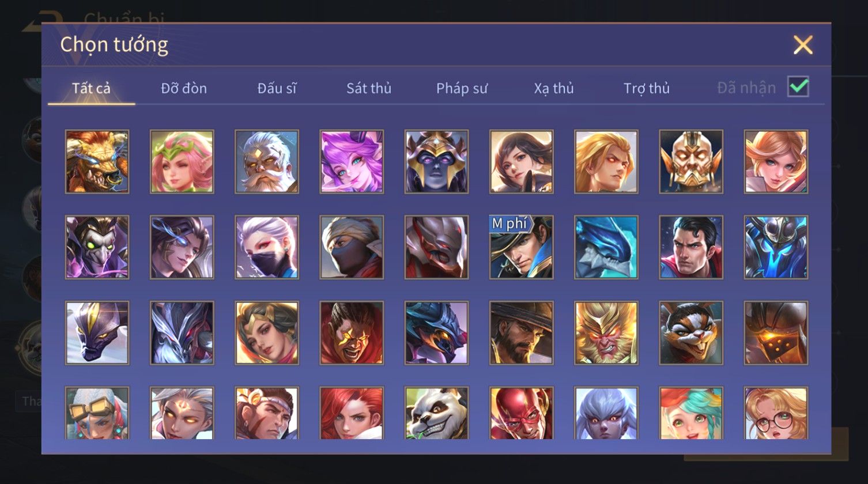Select the Superman hero portrait

(691, 247)
